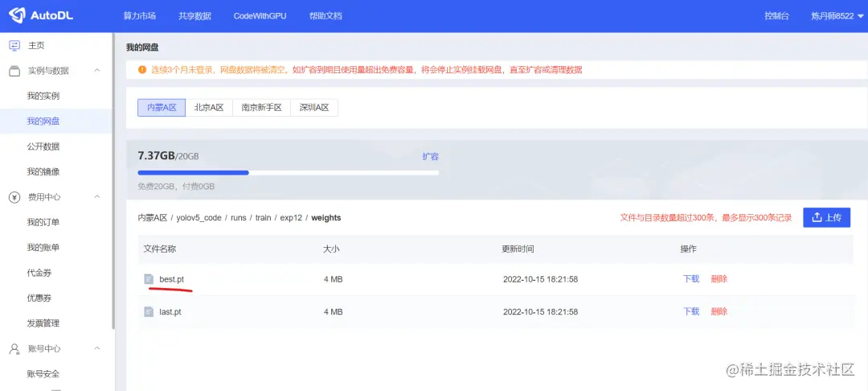
Task: Click the best.pt file name
Action: coord(172,279)
